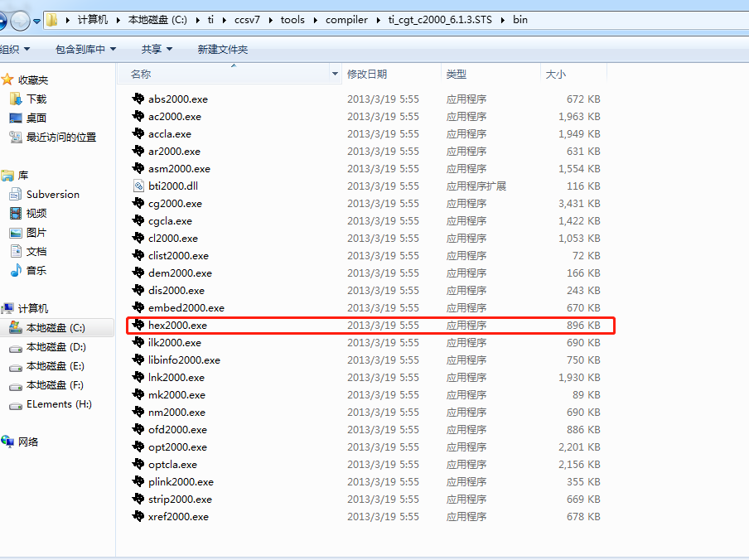This screenshot has height=560, width=749.
Task: Open the 共享 dropdown menu
Action: (157, 49)
